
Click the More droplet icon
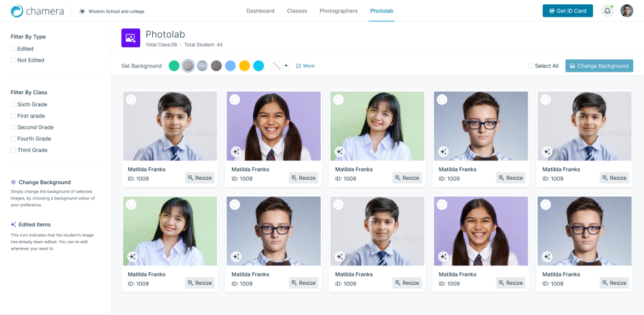[x=299, y=66]
